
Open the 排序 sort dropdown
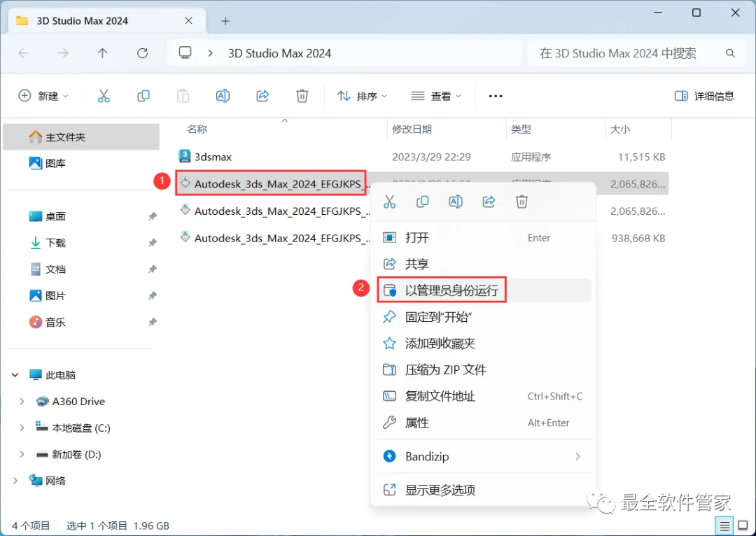[363, 96]
